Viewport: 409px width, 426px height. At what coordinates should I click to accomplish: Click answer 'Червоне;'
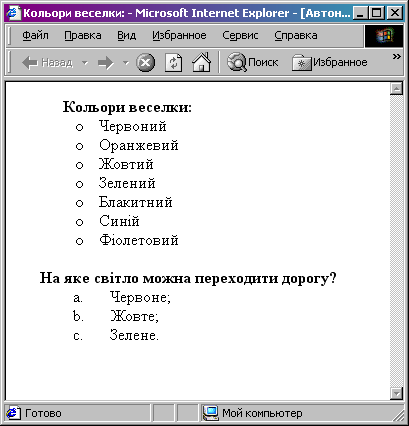point(140,297)
